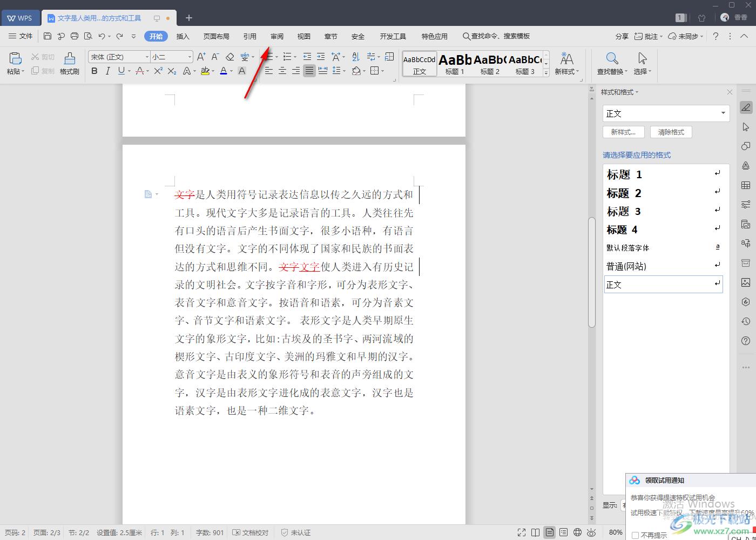Decrease font size with A- icon

click(x=215, y=57)
